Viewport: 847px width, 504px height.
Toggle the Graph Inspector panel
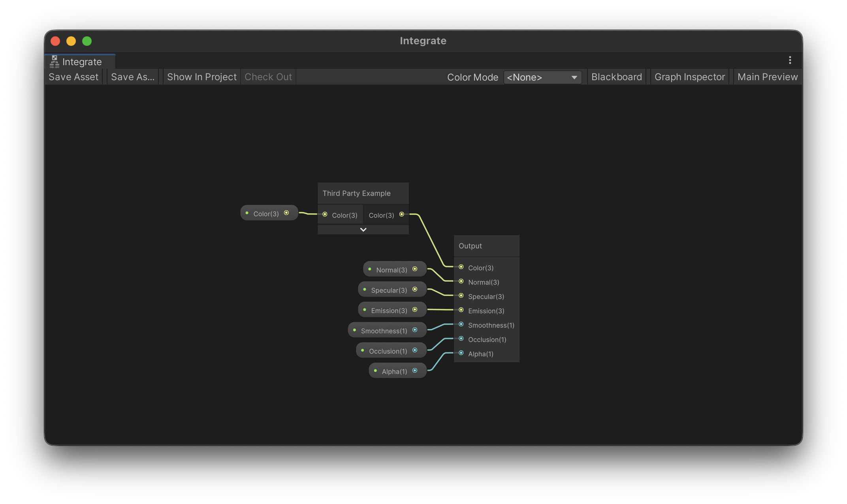click(x=689, y=77)
